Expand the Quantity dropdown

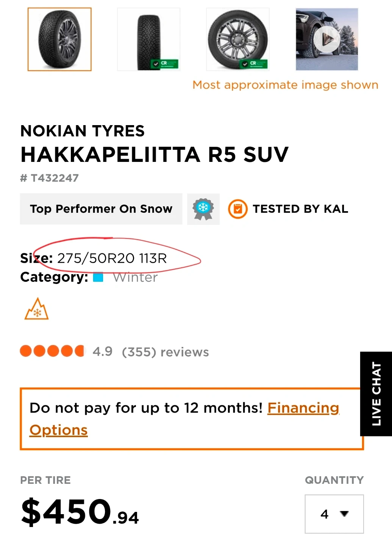pyautogui.click(x=334, y=514)
